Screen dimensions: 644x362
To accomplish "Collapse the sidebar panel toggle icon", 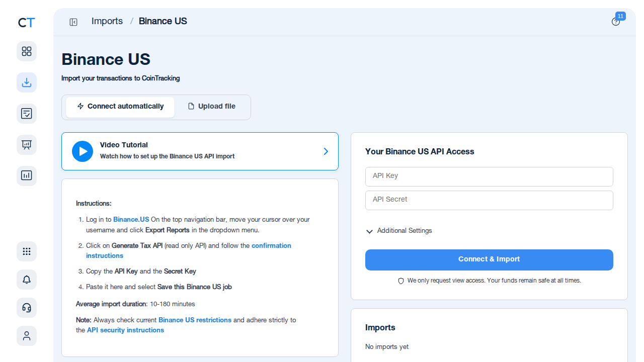I will (73, 22).
